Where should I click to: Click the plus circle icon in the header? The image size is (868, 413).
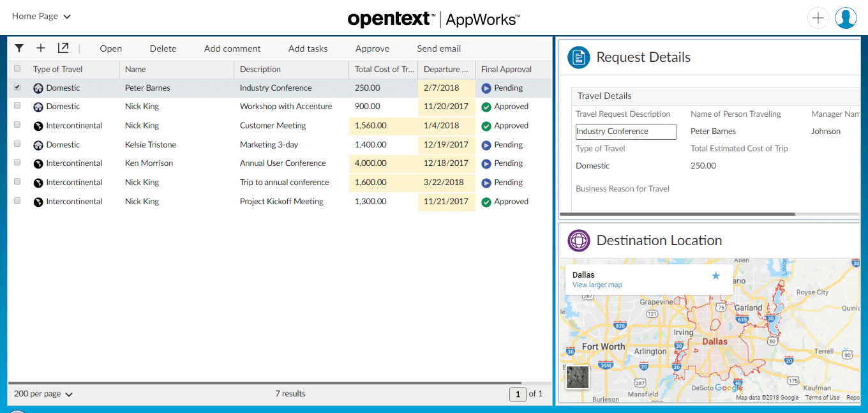(818, 17)
